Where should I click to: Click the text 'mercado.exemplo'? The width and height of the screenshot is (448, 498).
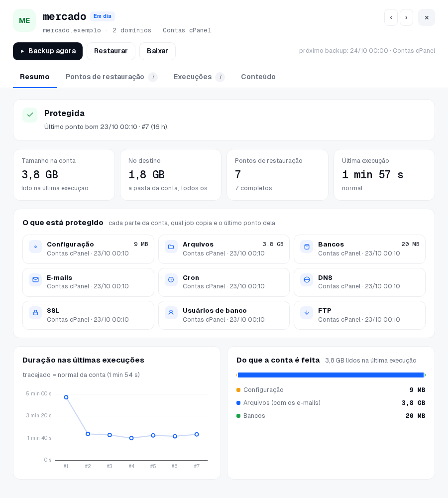click(72, 30)
